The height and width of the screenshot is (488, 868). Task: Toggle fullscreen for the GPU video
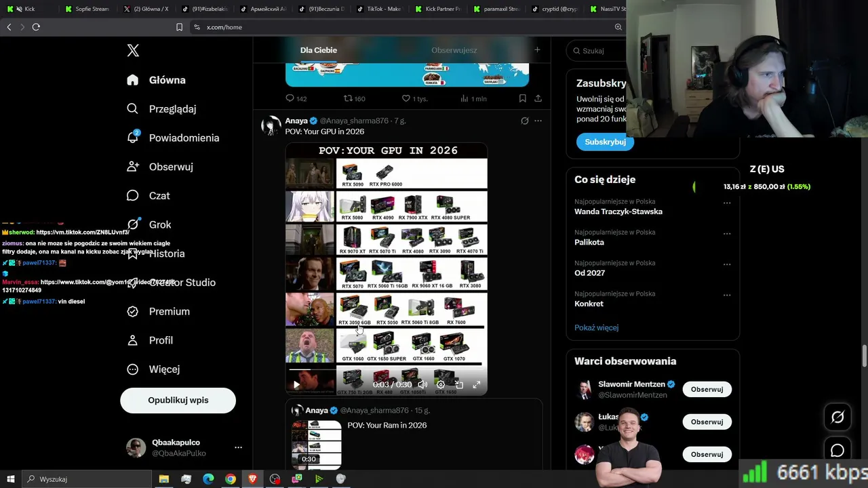[x=477, y=385]
